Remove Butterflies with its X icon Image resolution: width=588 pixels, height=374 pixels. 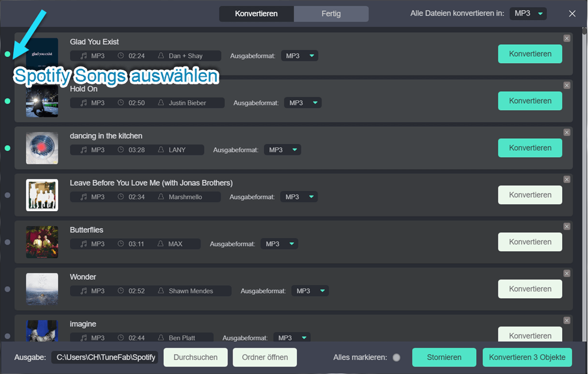tap(567, 227)
